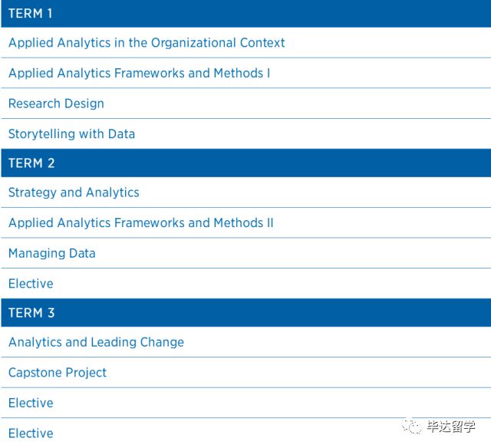Open Applied Analytics Frameworks and Methods II

tap(141, 223)
